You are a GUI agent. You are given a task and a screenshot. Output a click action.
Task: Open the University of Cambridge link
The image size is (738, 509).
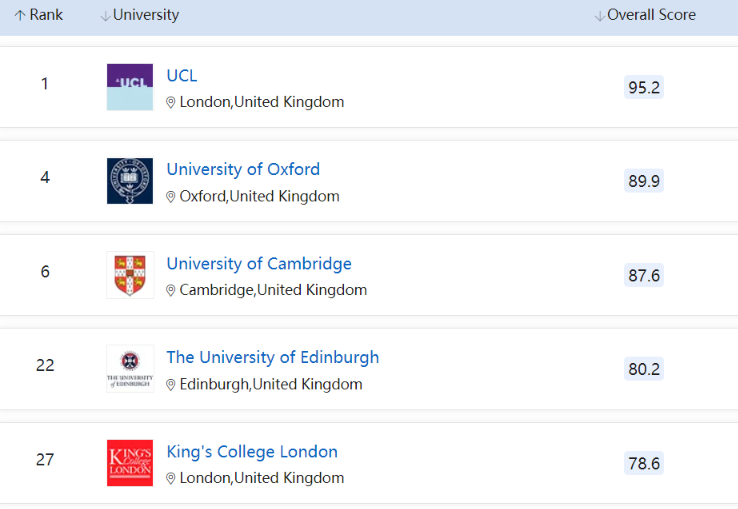coord(259,264)
